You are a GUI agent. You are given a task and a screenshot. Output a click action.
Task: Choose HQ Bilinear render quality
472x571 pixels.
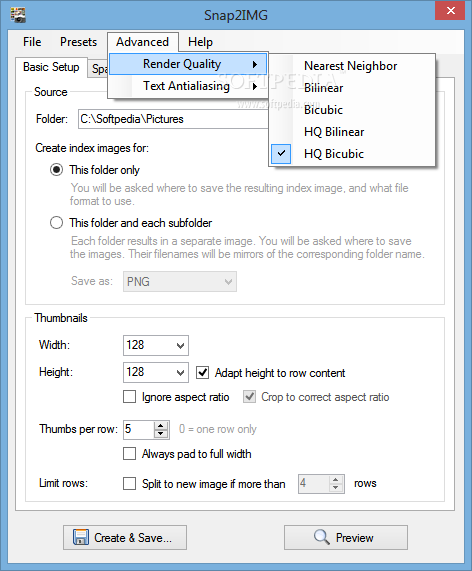click(352, 132)
